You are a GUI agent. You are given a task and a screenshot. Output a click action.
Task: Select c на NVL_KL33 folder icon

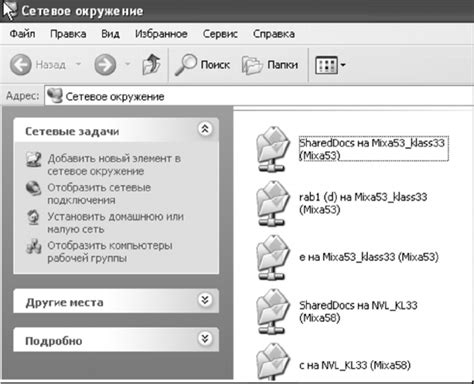(273, 362)
